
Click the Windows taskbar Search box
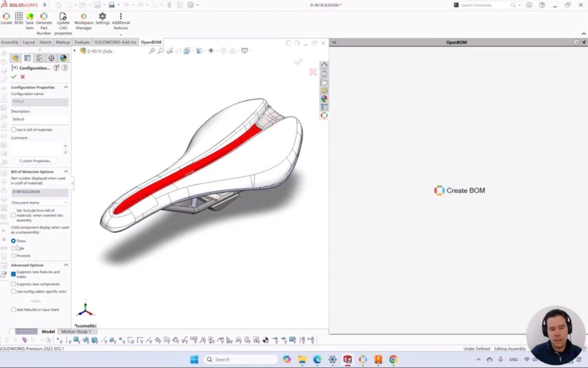241,359
